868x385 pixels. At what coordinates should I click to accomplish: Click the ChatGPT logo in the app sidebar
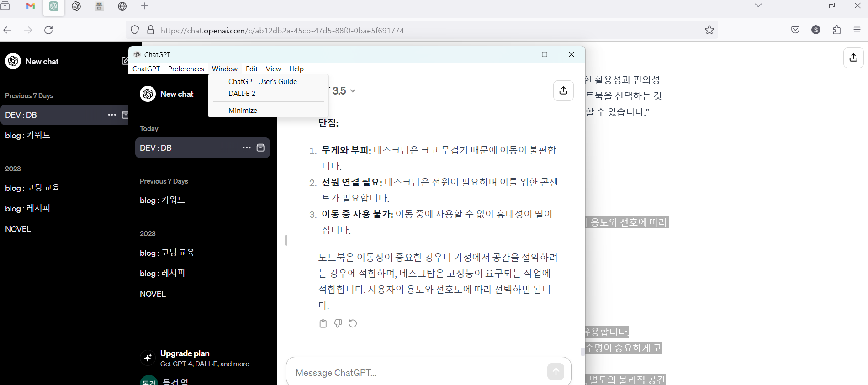(148, 94)
